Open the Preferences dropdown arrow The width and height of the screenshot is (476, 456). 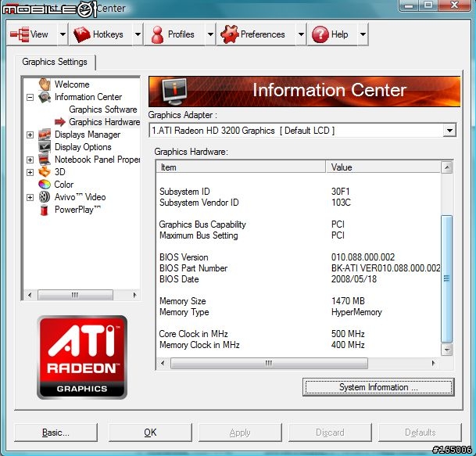[301, 34]
